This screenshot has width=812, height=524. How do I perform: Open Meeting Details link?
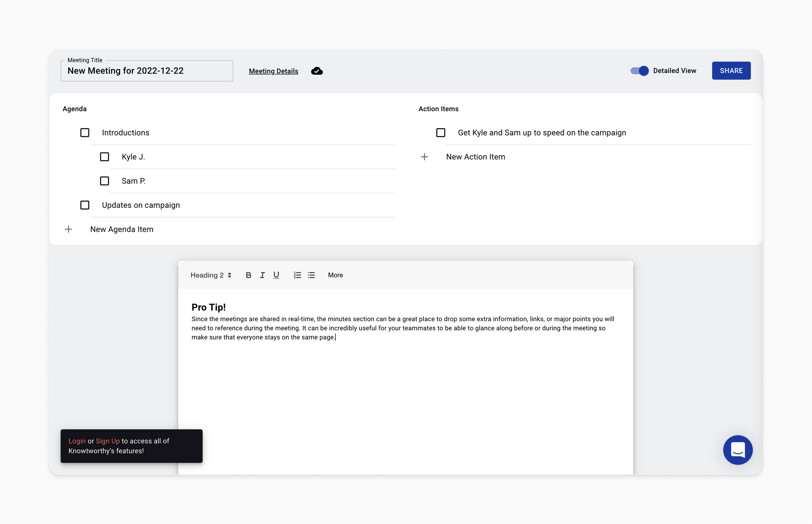point(273,71)
